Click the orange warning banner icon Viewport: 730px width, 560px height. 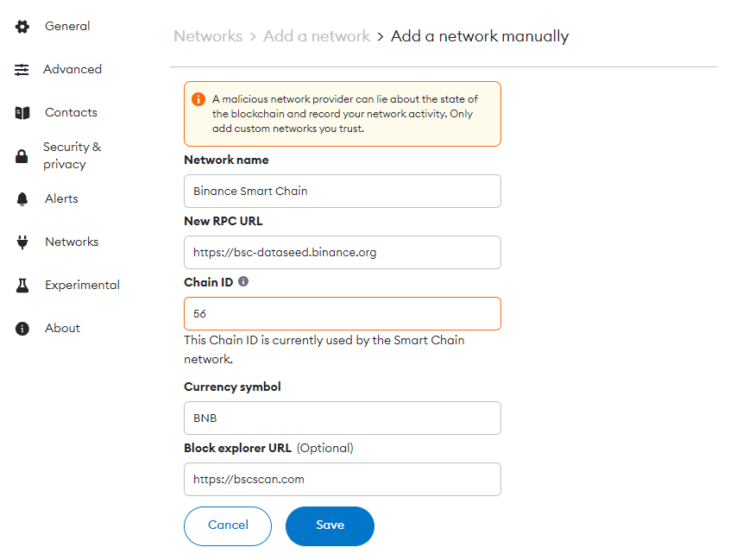click(198, 99)
